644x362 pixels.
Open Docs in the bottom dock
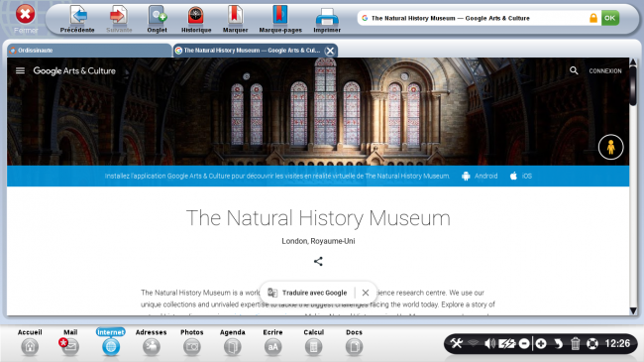point(354,342)
